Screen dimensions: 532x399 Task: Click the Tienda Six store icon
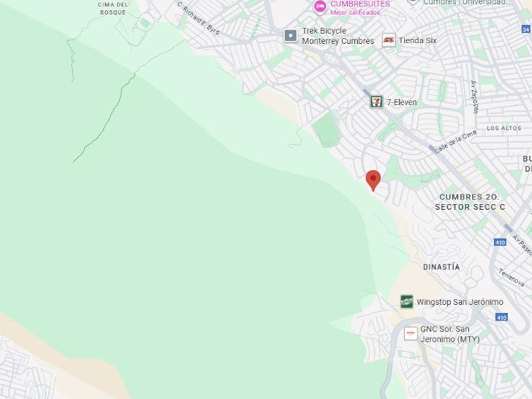coord(389,41)
